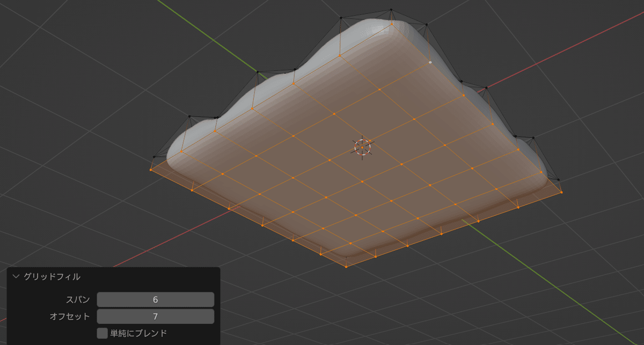The image size is (644, 345).
Task: Click the 3D cursor in viewport
Action: tap(362, 147)
